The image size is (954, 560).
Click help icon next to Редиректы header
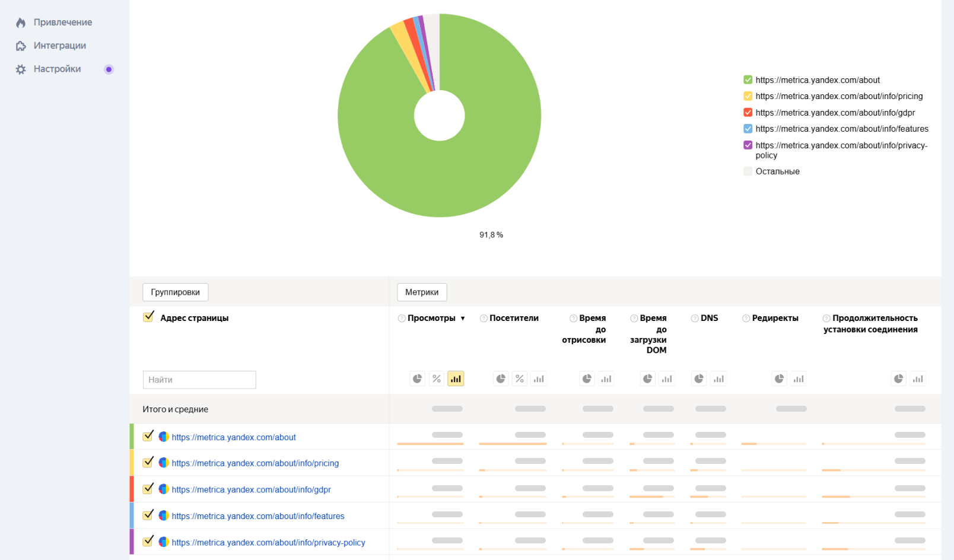(746, 319)
